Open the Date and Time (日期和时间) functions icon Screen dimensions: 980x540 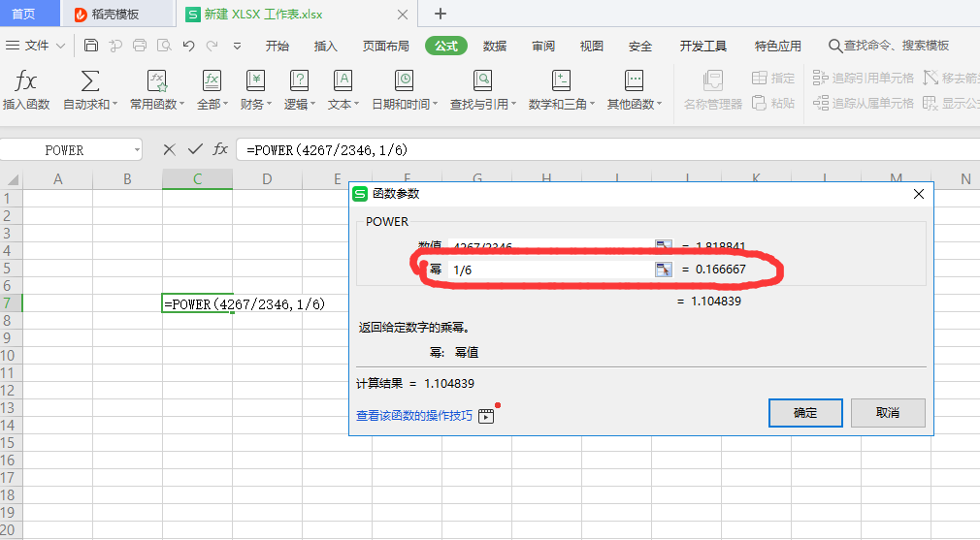[405, 81]
